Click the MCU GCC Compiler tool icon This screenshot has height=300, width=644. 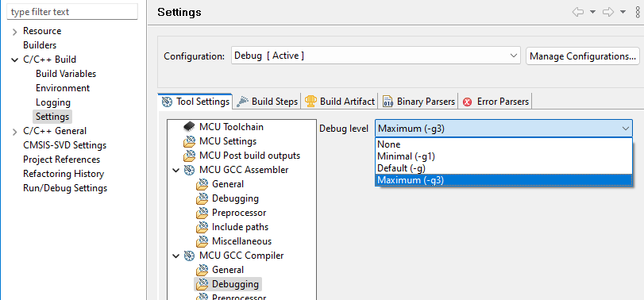[189, 256]
